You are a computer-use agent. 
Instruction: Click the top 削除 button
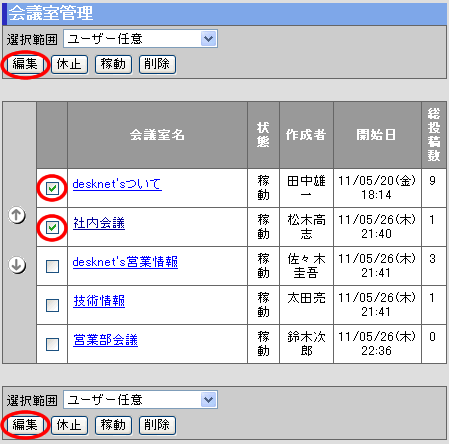pos(157,64)
